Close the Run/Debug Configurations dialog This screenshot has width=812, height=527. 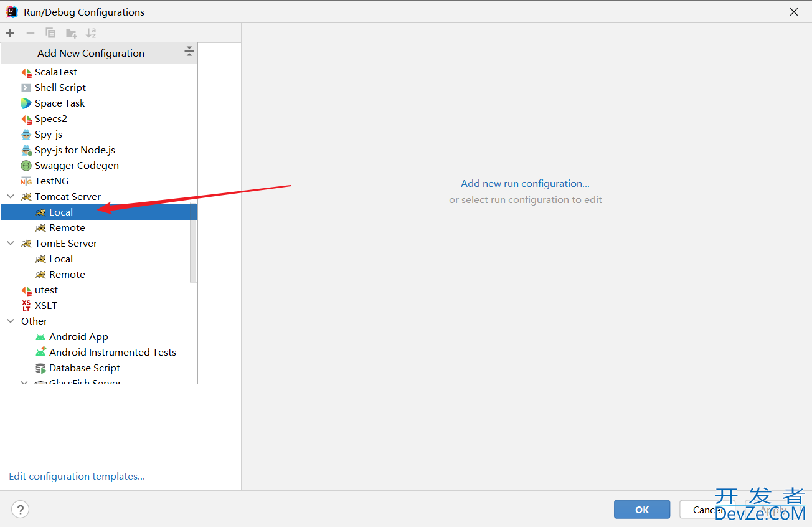pos(794,12)
